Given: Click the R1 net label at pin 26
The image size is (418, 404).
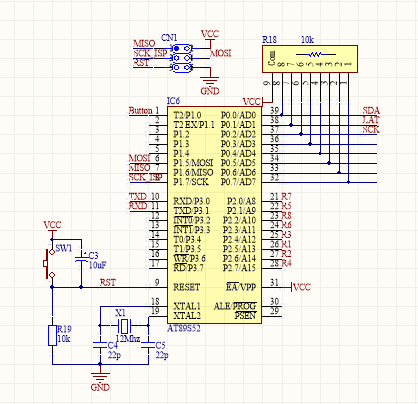Looking at the screenshot, I should 286,244.
